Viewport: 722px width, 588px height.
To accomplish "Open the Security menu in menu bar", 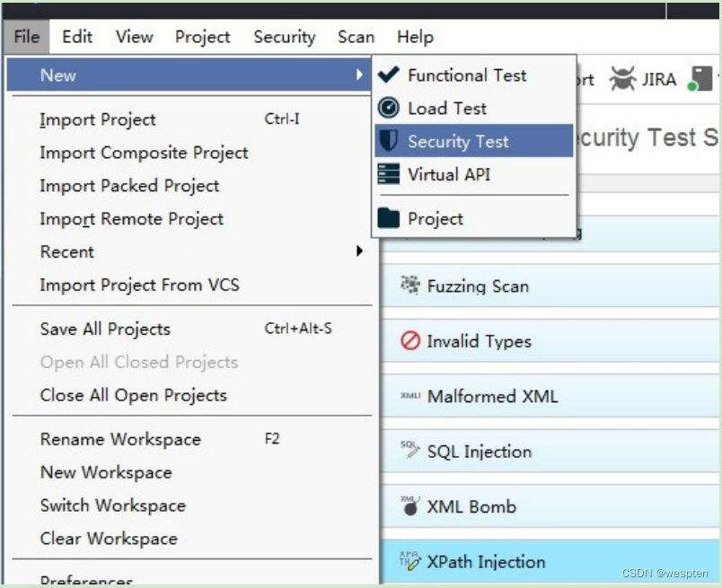I will point(284,37).
